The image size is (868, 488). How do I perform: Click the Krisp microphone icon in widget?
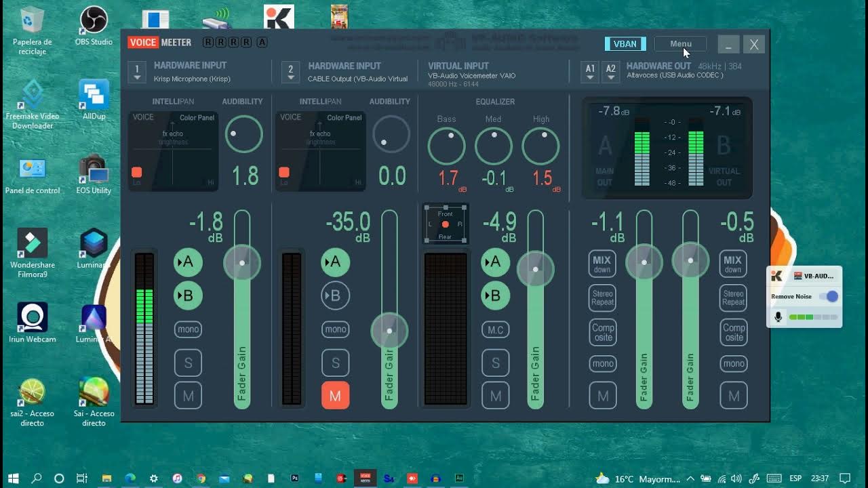778,317
